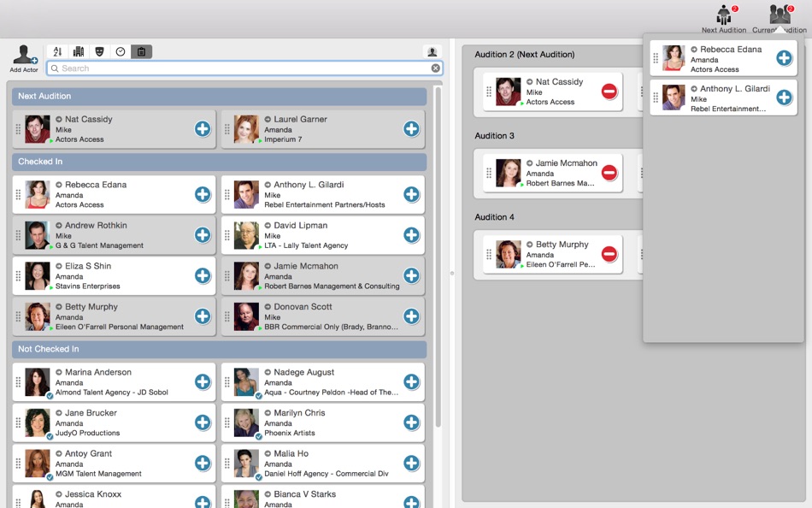Click 'MGM Talent Management' agency text
The height and width of the screenshot is (508, 812).
(x=98, y=474)
